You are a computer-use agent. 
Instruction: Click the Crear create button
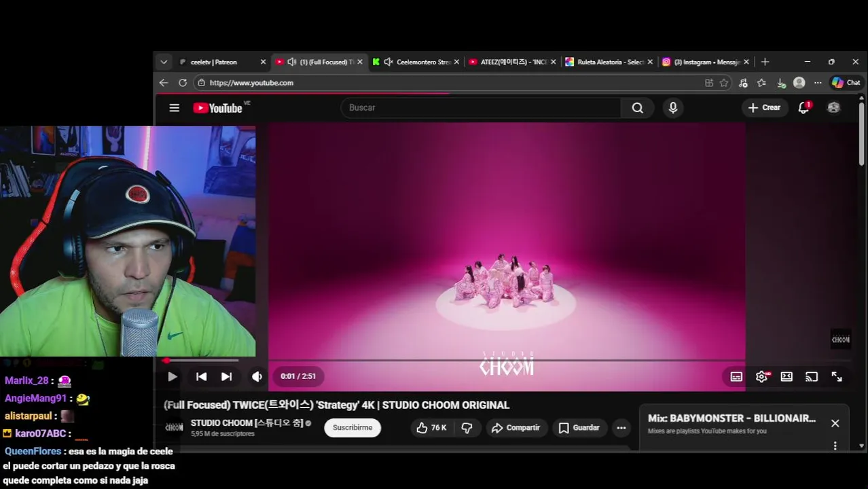click(764, 107)
